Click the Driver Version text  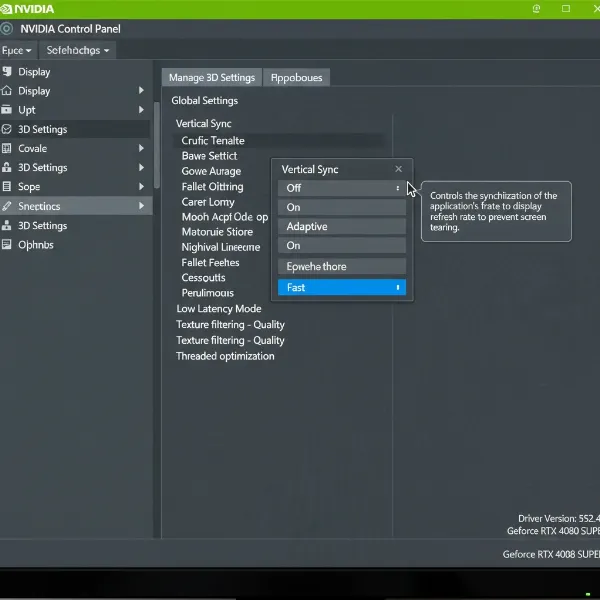click(559, 518)
